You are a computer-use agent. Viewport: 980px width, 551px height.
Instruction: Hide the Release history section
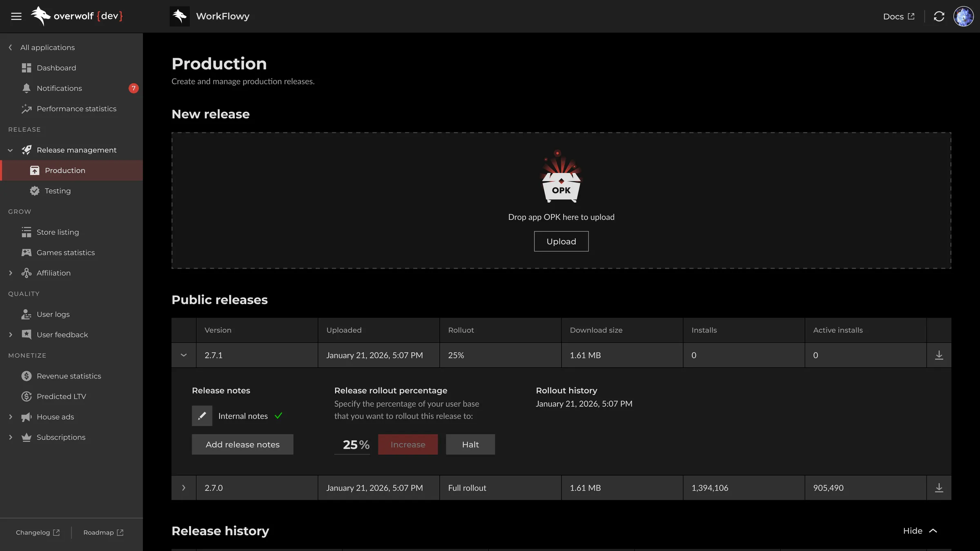click(920, 531)
